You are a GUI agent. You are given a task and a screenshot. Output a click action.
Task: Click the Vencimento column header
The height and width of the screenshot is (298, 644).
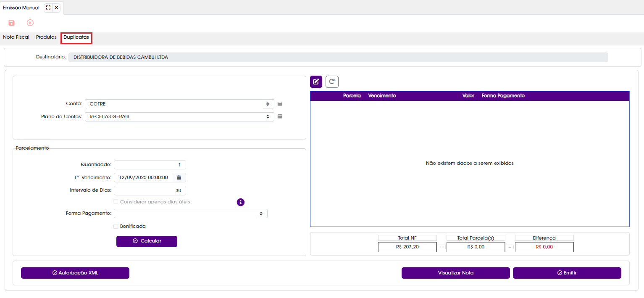[x=382, y=96]
